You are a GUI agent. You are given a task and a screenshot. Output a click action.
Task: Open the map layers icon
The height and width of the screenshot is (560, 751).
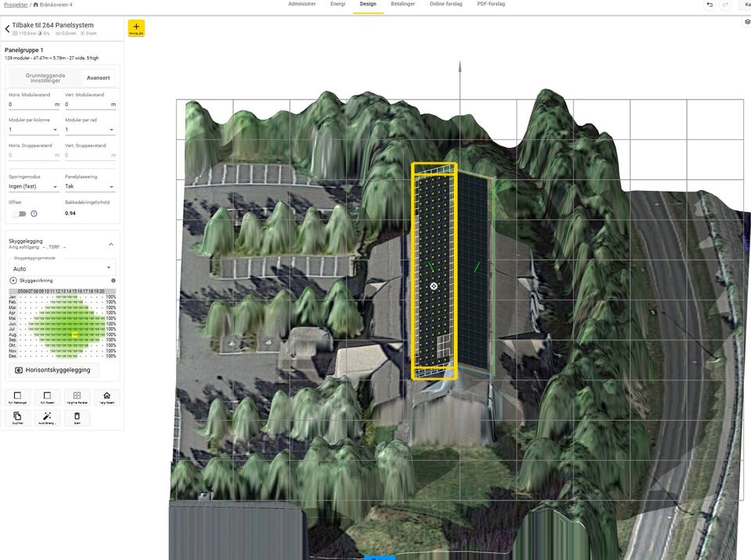(746, 22)
